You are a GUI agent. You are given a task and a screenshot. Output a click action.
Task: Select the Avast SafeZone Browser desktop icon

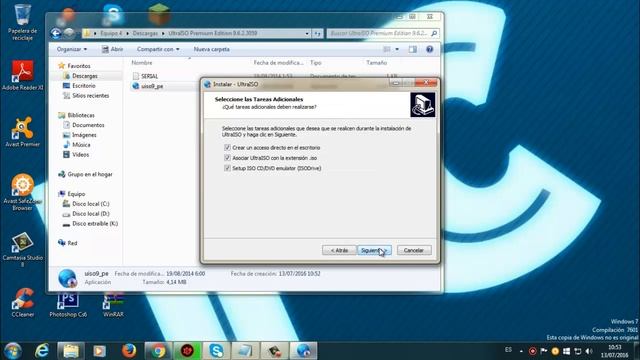click(22, 192)
